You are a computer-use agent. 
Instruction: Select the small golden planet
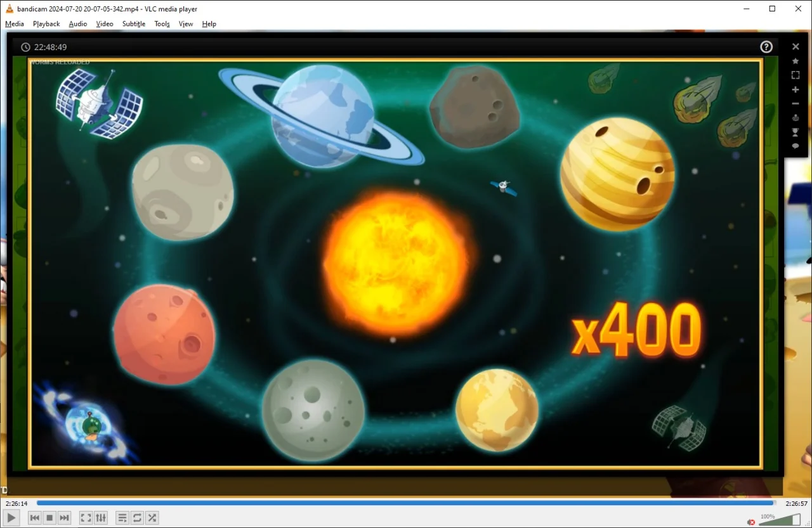497,410
